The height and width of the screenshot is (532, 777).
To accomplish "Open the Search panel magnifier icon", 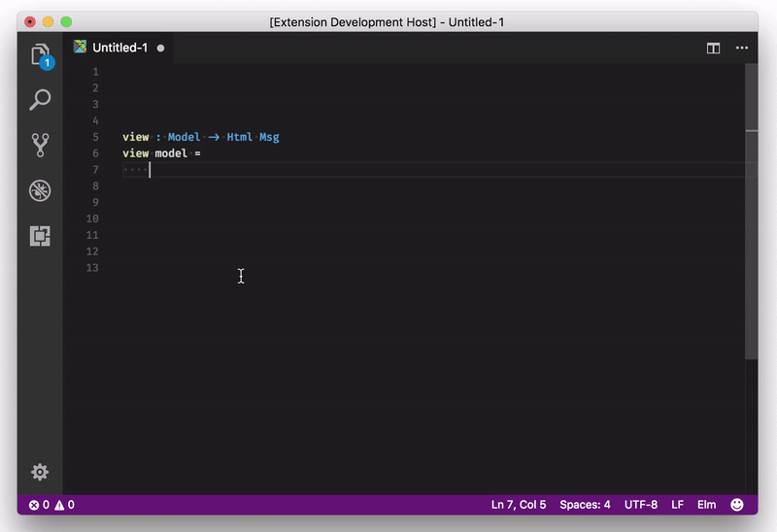I will tap(40, 99).
